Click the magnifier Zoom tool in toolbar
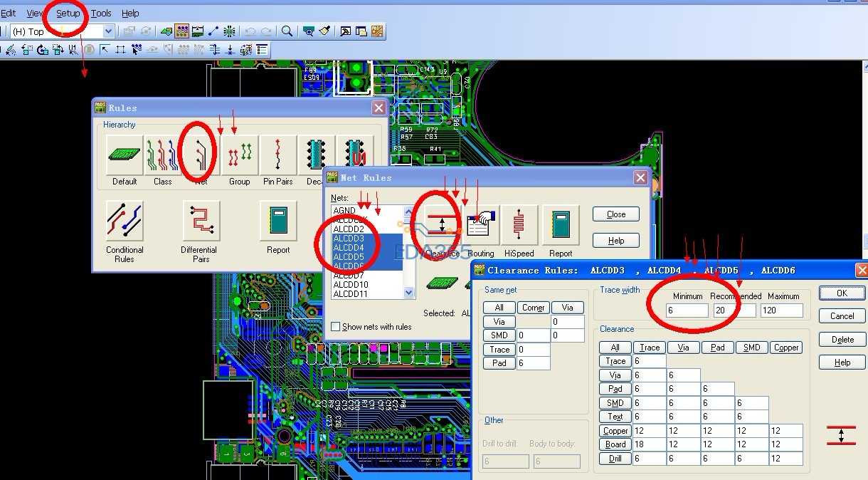 click(x=287, y=31)
